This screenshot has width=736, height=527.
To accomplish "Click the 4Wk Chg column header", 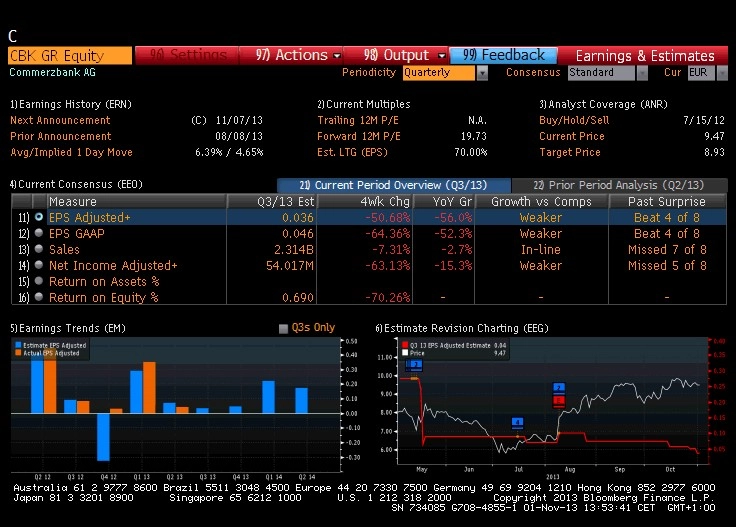I will 365,201.
